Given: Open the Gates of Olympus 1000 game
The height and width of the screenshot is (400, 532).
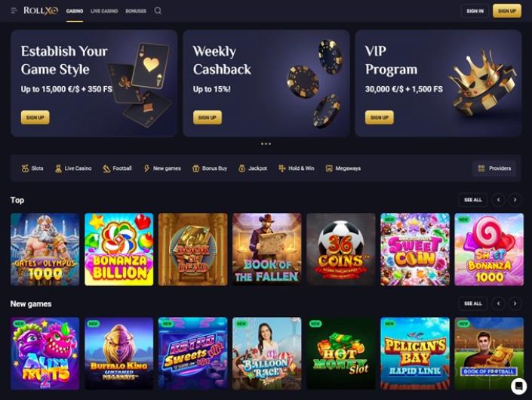Looking at the screenshot, I should [x=45, y=249].
